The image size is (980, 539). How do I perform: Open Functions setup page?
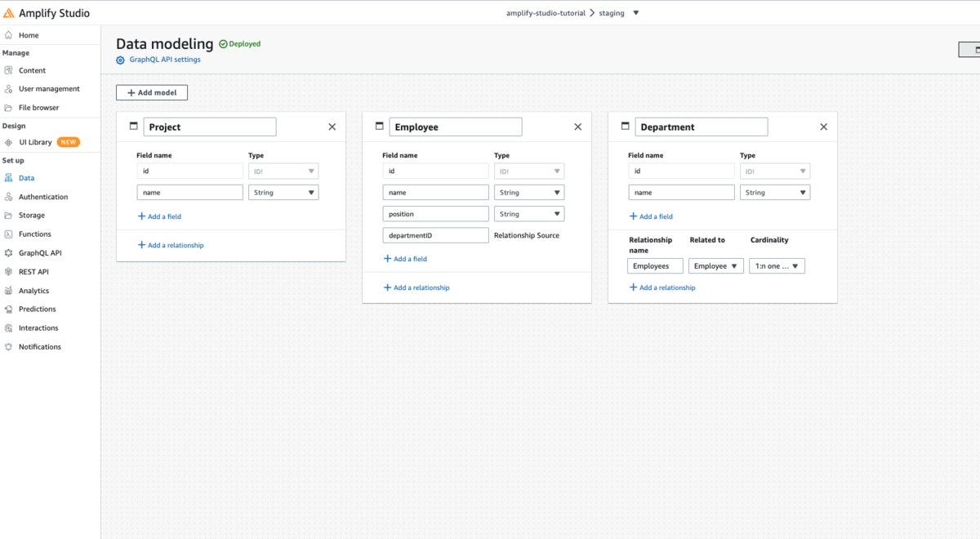coord(35,234)
